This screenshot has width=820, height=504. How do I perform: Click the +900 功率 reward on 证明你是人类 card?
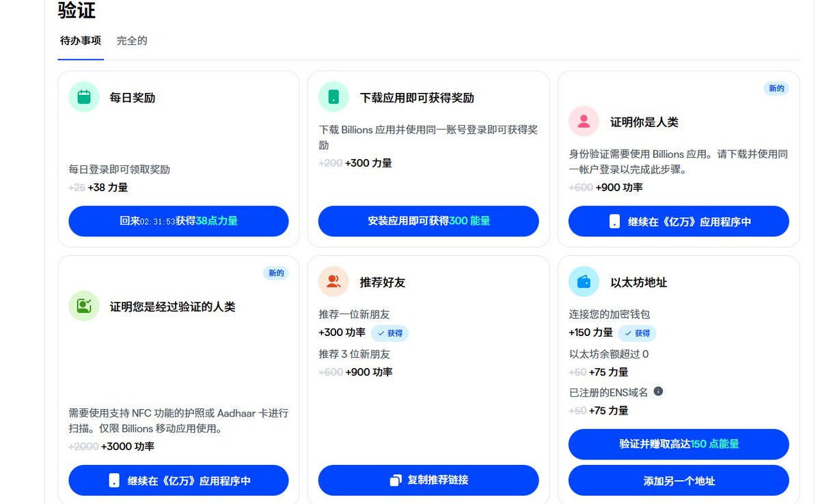click(x=619, y=187)
